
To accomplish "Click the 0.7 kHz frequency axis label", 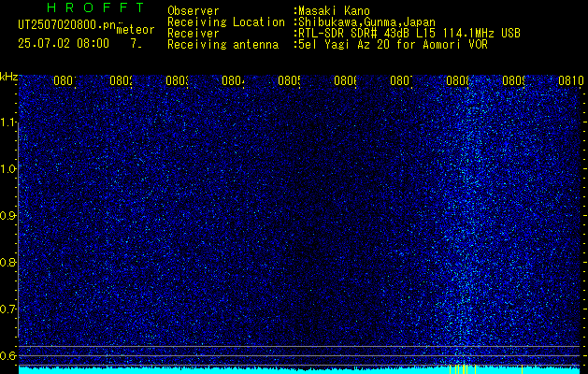I will (8, 309).
